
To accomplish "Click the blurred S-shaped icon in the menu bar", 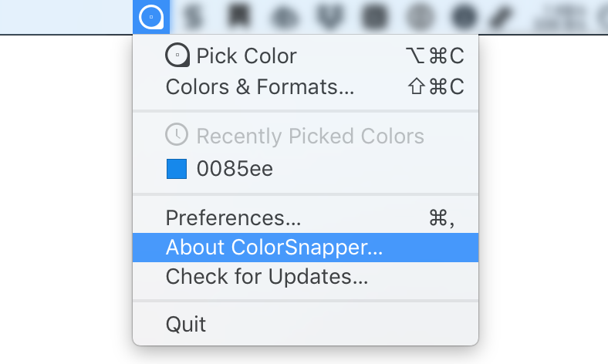I will (191, 16).
